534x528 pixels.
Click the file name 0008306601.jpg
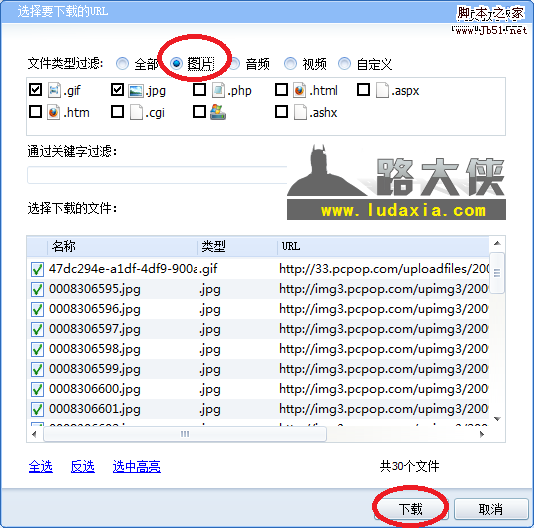(95, 409)
